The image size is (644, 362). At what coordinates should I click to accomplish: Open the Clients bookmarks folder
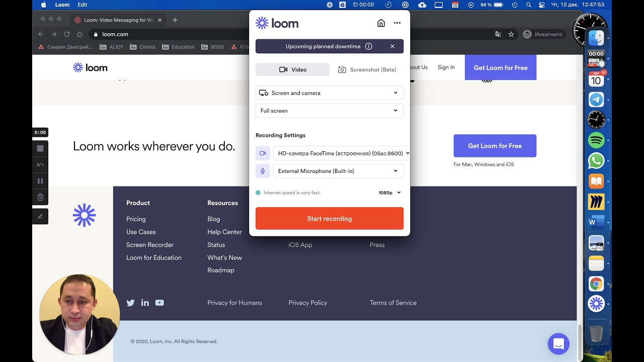click(142, 47)
